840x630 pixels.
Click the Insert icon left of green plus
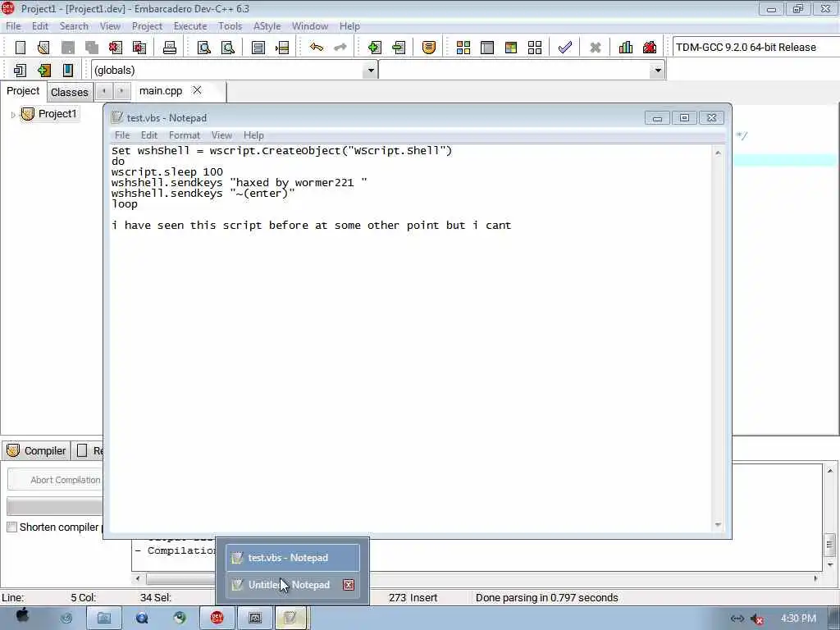pos(20,71)
